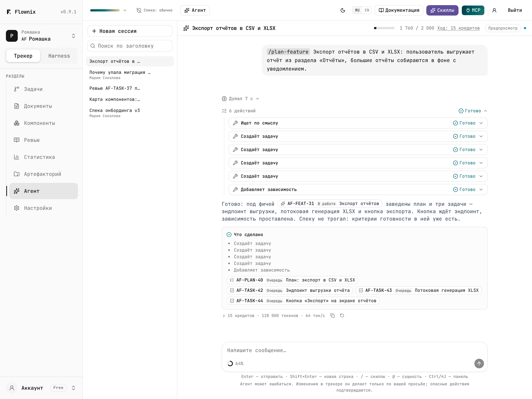
Task: Select the Агент sidebar item
Action: point(44,191)
